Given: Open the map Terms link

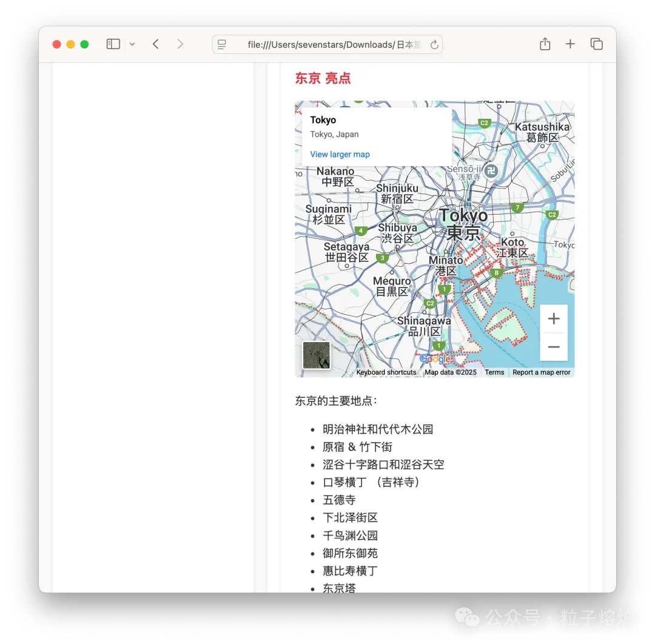Looking at the screenshot, I should point(494,372).
